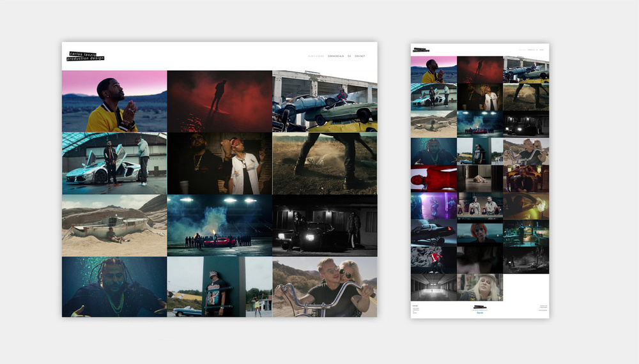Open the yellow smoke close-up thumbnail, small page
The image size is (639, 364).
click(x=526, y=206)
